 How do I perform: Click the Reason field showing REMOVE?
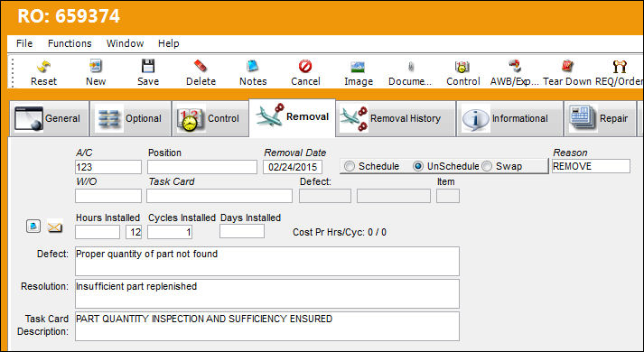coord(591,166)
